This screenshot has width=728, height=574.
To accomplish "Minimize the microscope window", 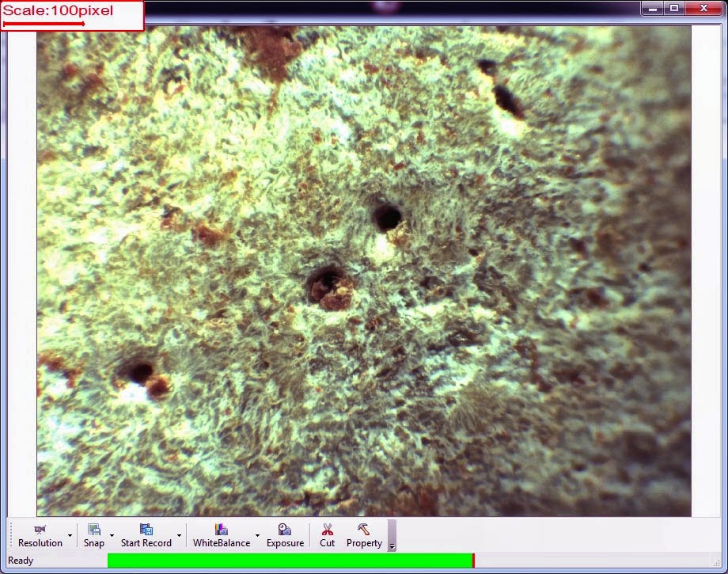I will (x=653, y=9).
